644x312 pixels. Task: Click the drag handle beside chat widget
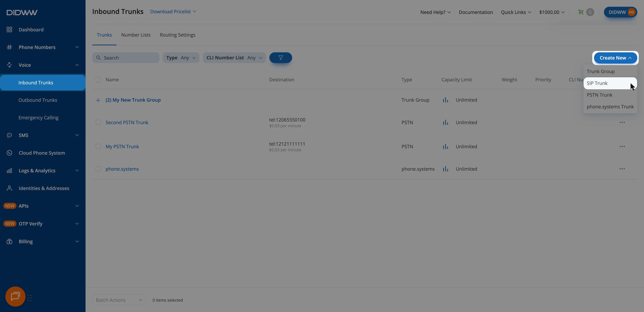[x=29, y=298]
